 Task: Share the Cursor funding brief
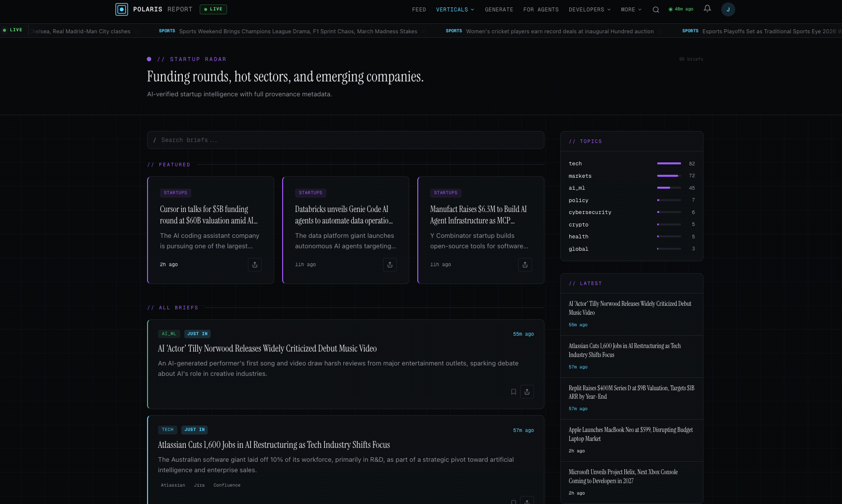(x=255, y=265)
